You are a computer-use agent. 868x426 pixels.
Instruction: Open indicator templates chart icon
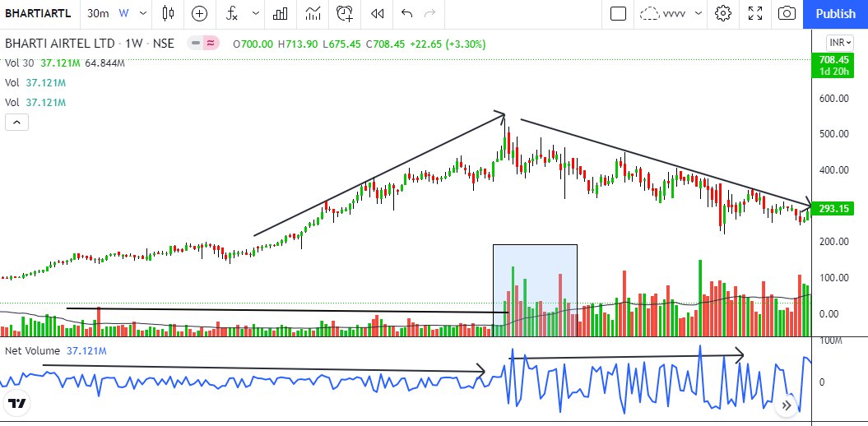pyautogui.click(x=313, y=13)
